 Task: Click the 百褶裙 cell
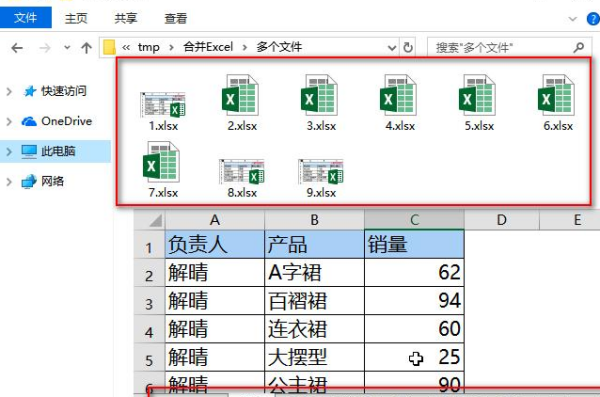(315, 301)
